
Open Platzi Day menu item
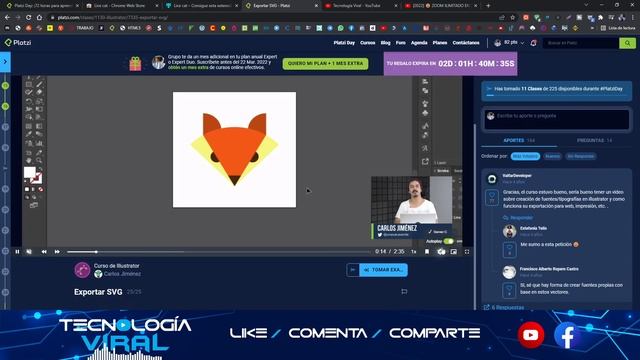(x=344, y=43)
